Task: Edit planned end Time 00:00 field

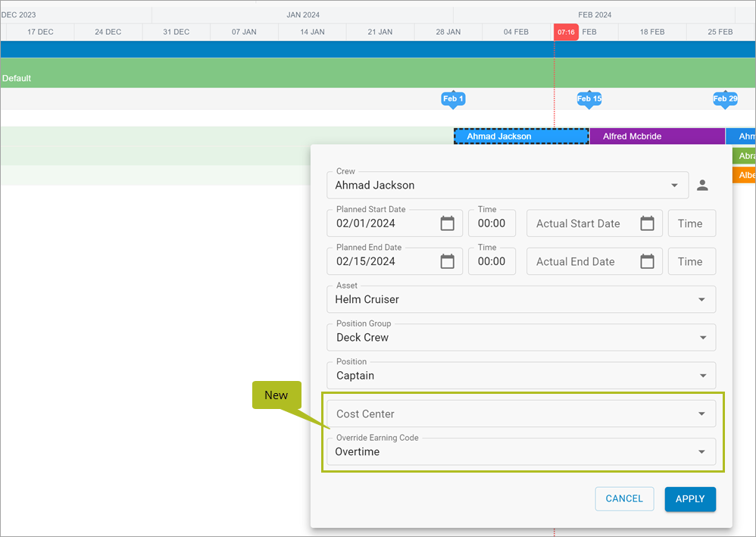Action: click(492, 261)
